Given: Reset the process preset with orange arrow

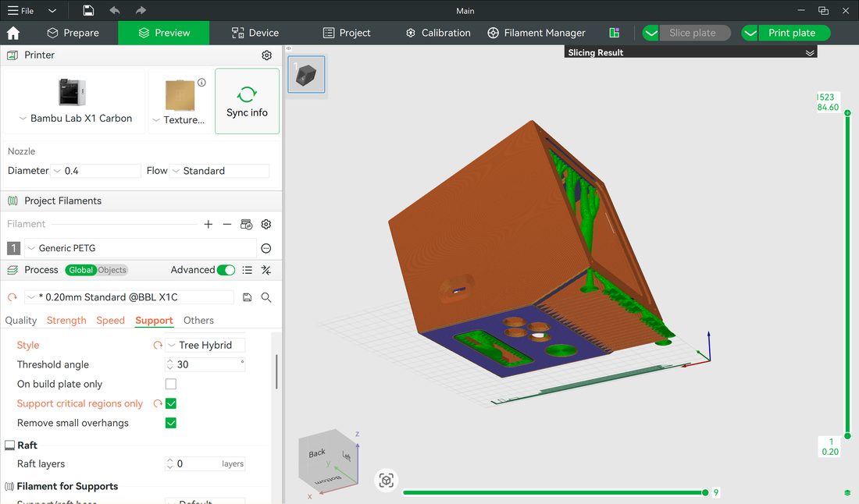Looking at the screenshot, I should [x=12, y=297].
